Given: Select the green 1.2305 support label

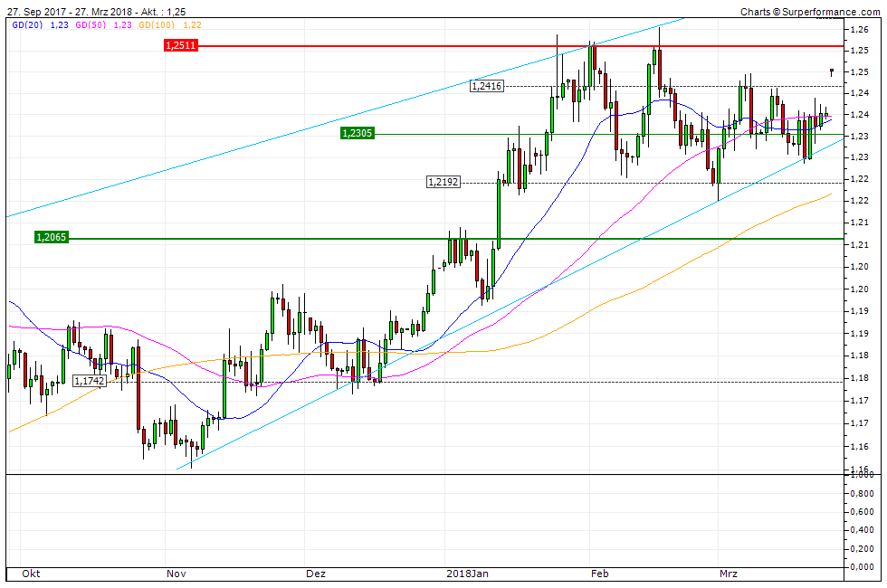Looking at the screenshot, I should (x=357, y=134).
